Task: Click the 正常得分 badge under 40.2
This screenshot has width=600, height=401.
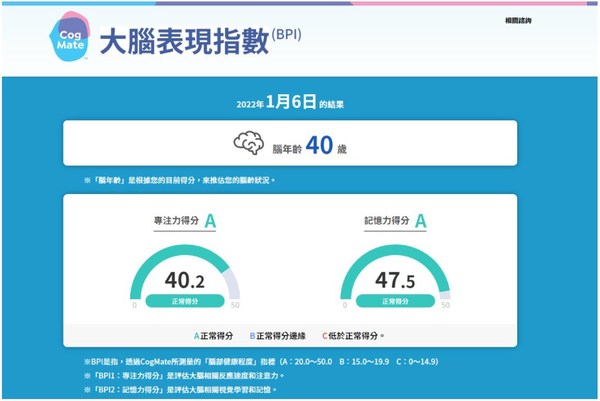Action: [186, 300]
